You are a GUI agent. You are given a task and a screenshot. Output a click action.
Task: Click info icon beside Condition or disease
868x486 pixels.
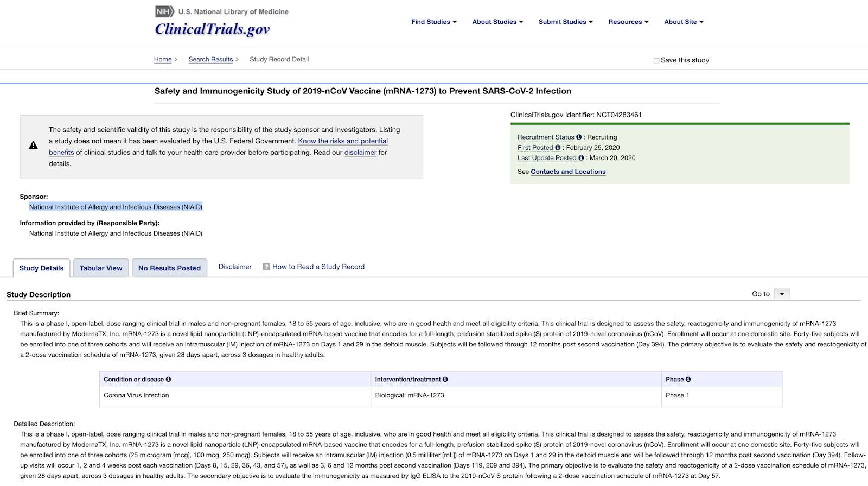(x=168, y=380)
